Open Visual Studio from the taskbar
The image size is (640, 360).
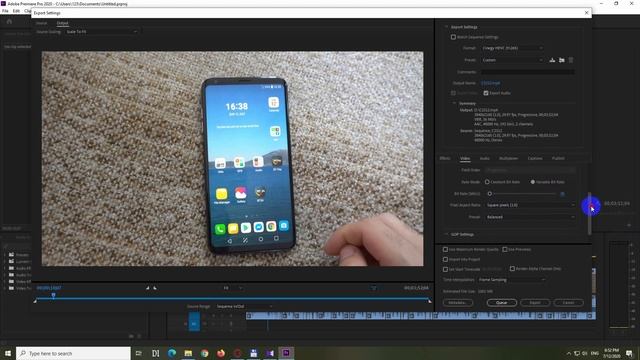(270, 353)
